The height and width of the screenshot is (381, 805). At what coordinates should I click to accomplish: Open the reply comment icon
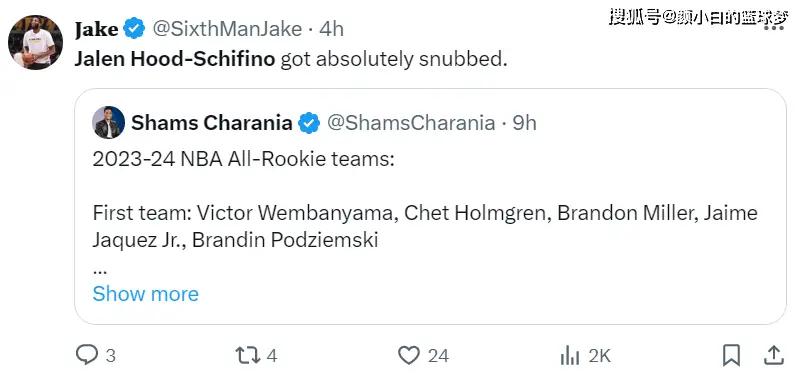point(86,355)
